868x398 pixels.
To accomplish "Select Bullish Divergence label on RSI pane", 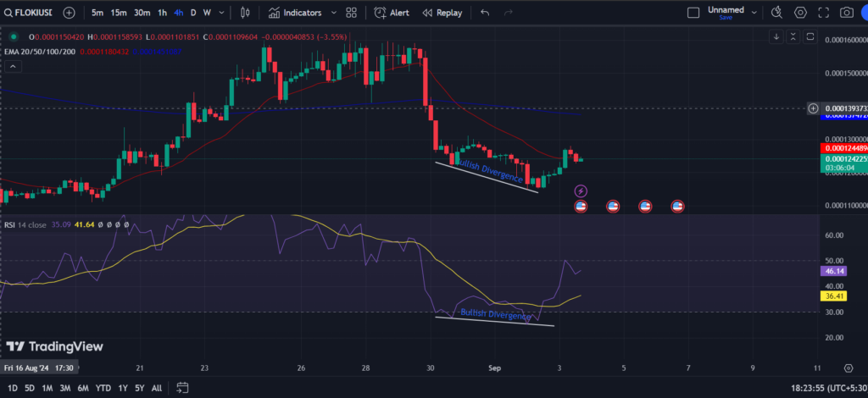I will click(496, 314).
